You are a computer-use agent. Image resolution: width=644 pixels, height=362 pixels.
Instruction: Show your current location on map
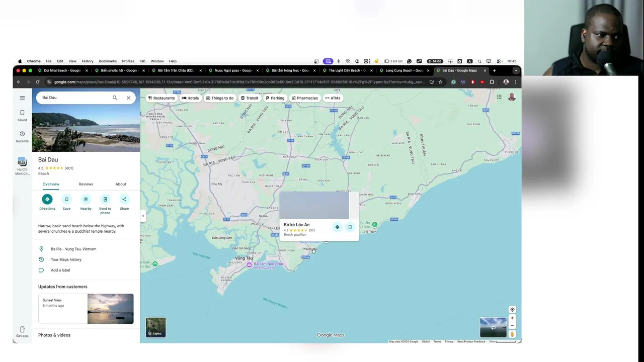[x=512, y=310]
